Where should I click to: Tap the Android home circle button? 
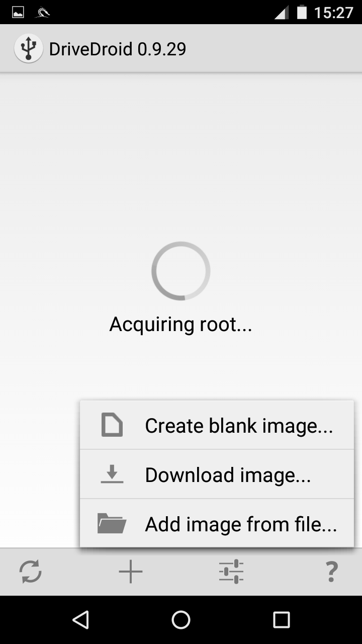181,620
